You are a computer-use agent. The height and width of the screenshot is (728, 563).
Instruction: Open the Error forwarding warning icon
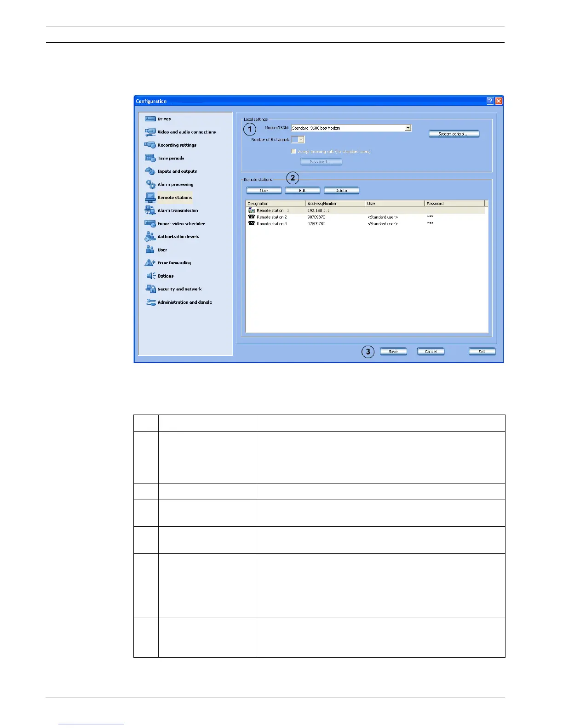coord(150,263)
